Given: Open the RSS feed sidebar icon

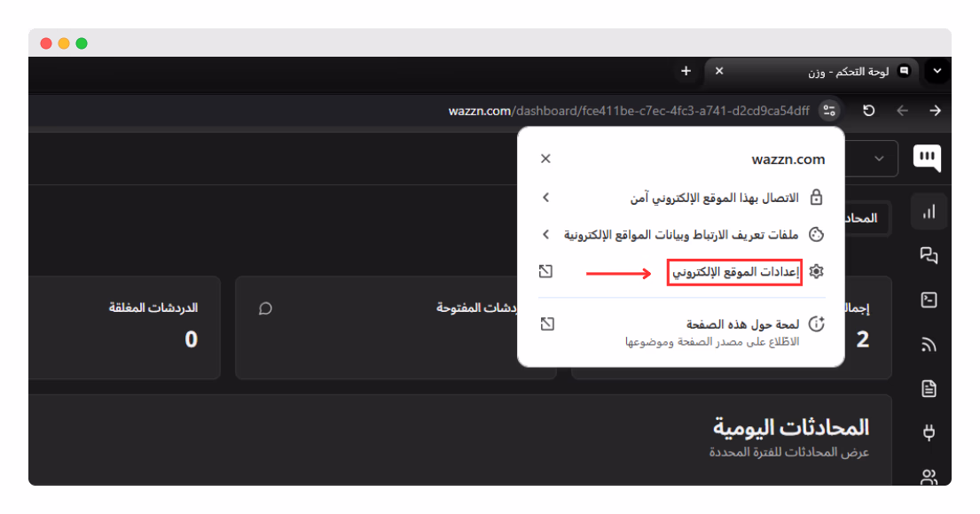Looking at the screenshot, I should tap(929, 344).
